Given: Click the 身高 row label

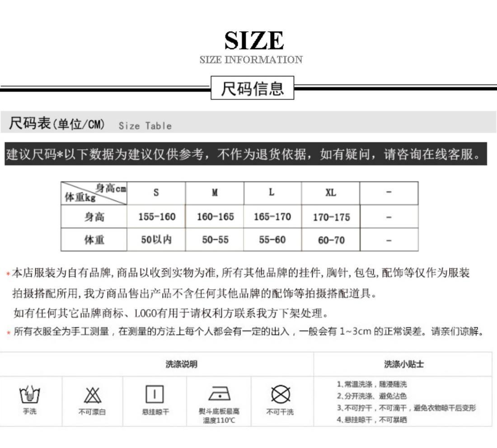Looking at the screenshot, I should click(x=94, y=217).
